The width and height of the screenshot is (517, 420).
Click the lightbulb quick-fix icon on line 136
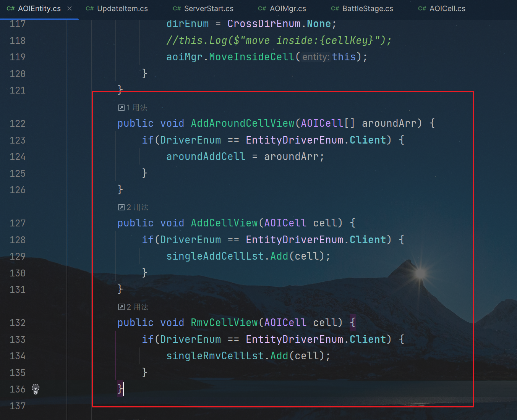tap(36, 389)
